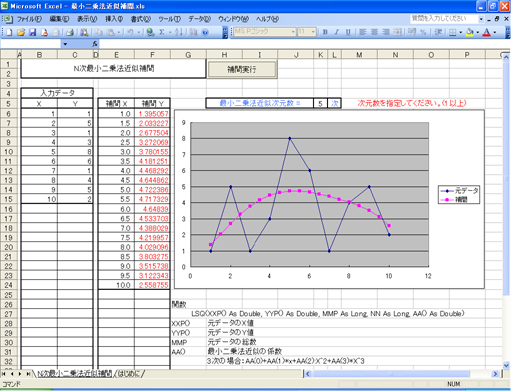Image resolution: width=511 pixels, height=391 pixels.
Task: Click the yellow fill color bucket
Action: click(x=470, y=32)
